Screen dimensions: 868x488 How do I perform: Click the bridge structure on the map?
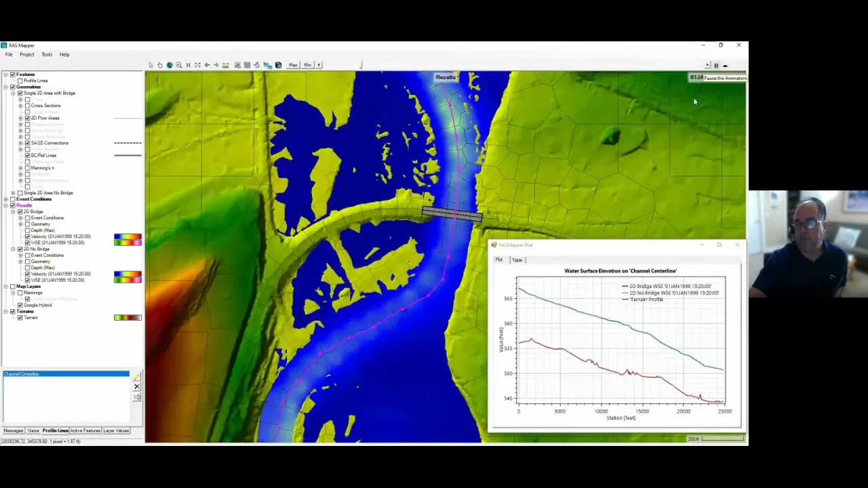click(x=452, y=214)
